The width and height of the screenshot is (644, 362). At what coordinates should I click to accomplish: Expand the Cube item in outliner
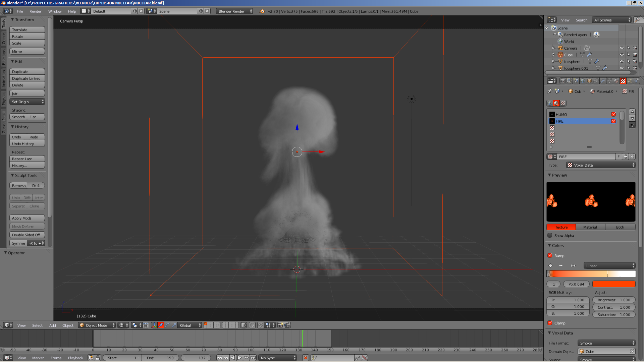(553, 55)
